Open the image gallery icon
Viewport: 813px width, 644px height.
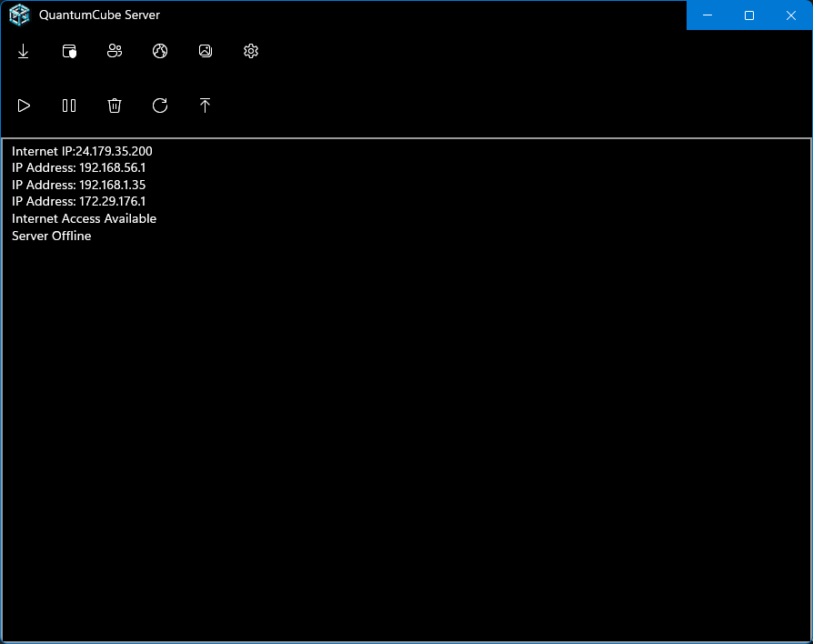coord(206,52)
